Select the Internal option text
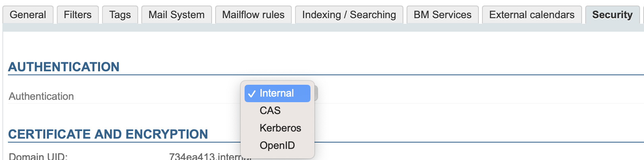Image resolution: width=644 pixels, height=160 pixels. coord(277,93)
